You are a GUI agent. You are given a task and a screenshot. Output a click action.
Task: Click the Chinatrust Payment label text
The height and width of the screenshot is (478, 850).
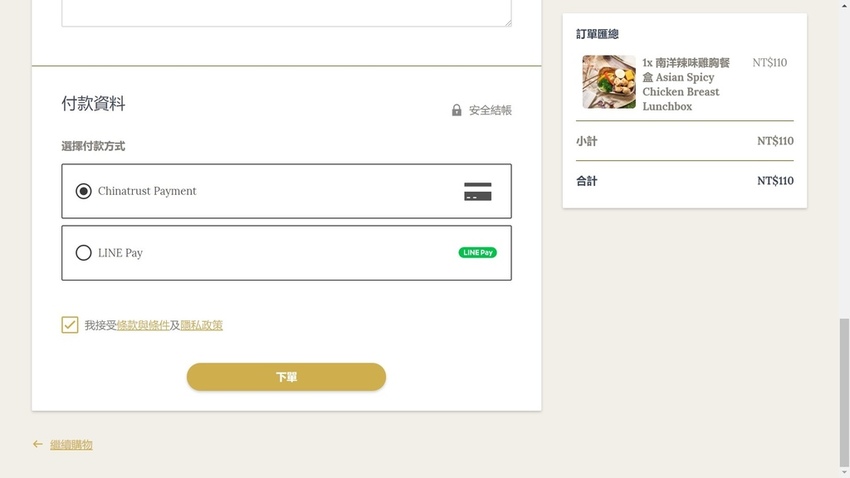pyautogui.click(x=147, y=191)
